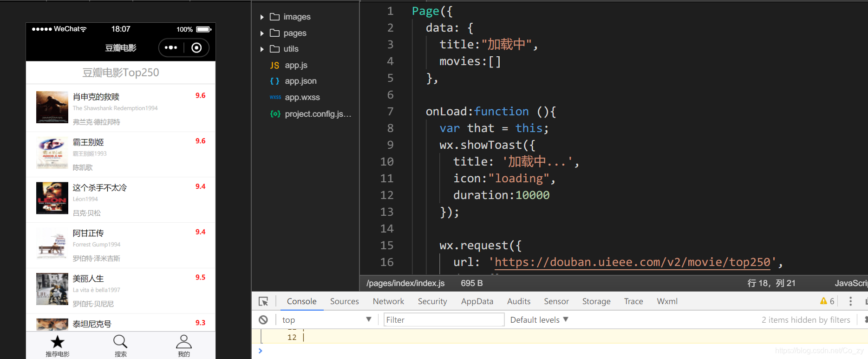The image size is (868, 359).
Task: Click the 霸王别姬 movie poster thumbnail
Action: [x=52, y=153]
